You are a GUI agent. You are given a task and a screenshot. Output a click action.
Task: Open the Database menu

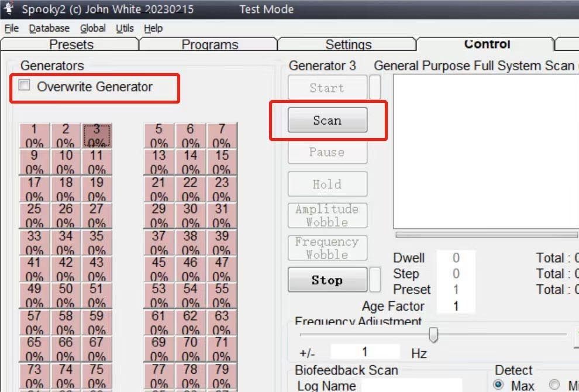(49, 29)
